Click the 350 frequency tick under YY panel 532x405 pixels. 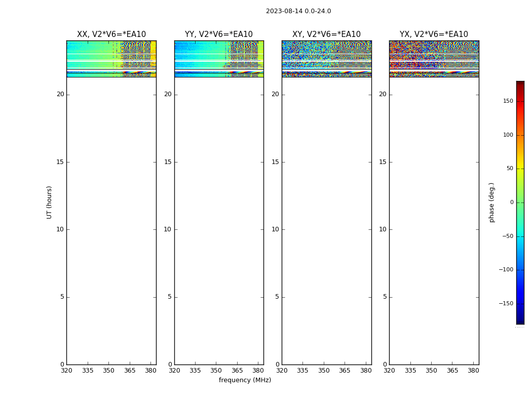[x=216, y=371]
